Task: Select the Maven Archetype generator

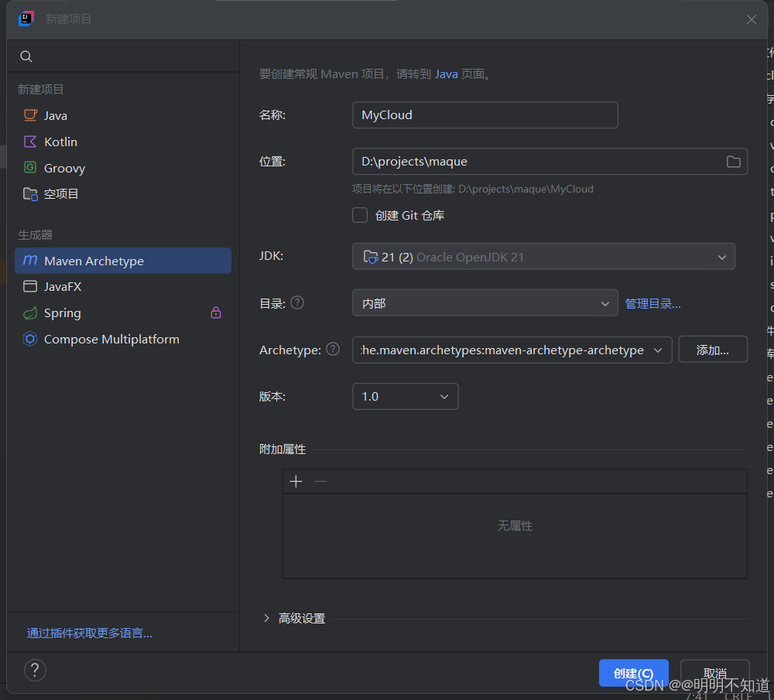Action: click(123, 261)
